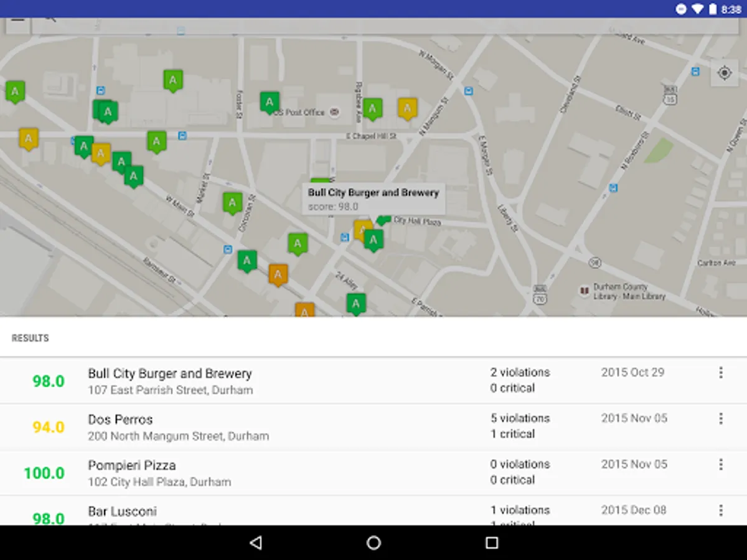Tap address 107 East Parrish Street, Durham

pos(171,390)
